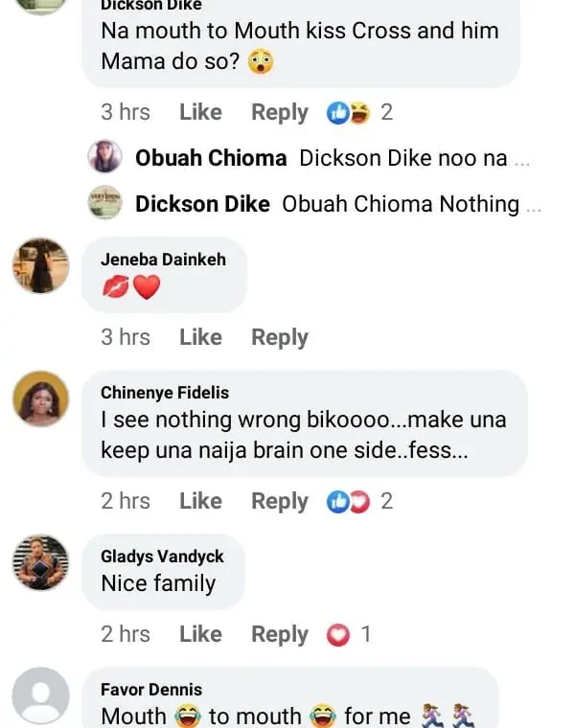Expand Dickson Dike's truncated reply
The height and width of the screenshot is (728, 575).
coord(534,205)
